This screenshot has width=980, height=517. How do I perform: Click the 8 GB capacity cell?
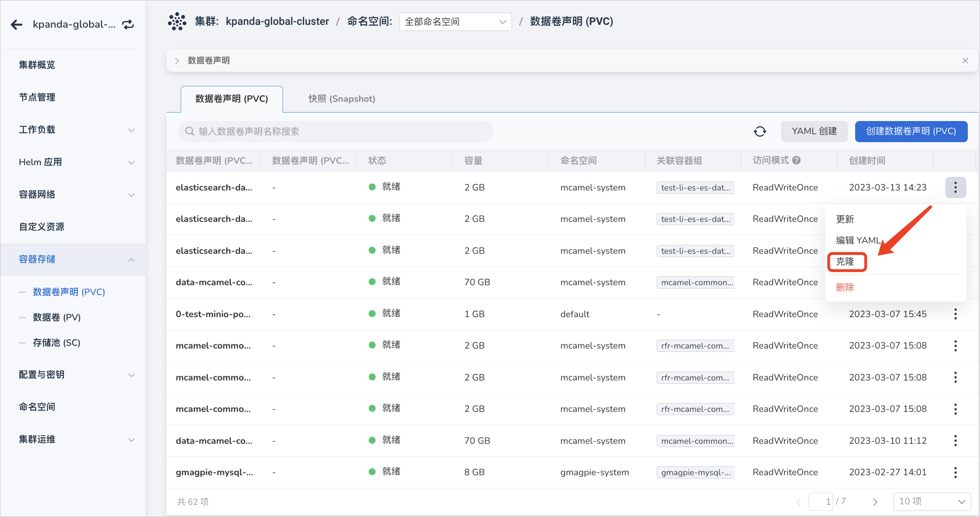click(475, 472)
